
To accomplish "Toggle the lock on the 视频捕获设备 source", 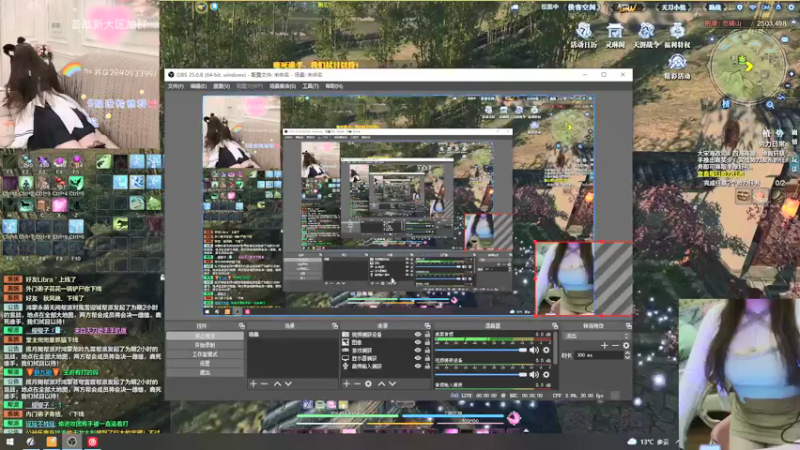I will [x=427, y=335].
